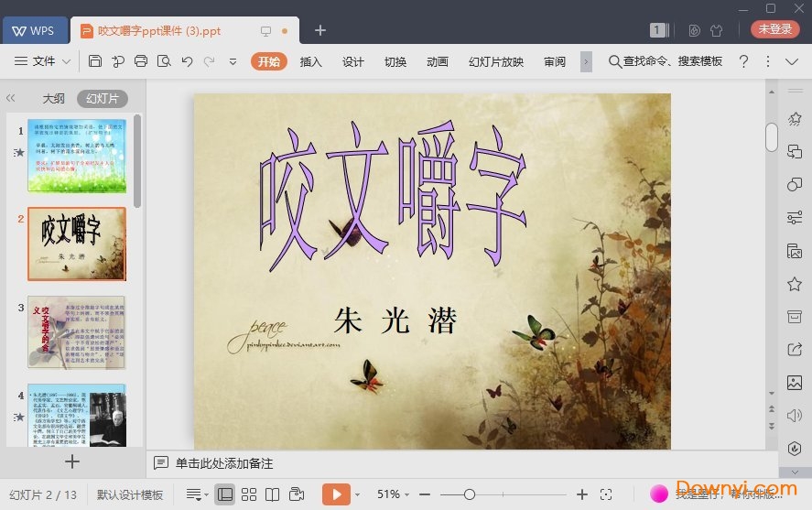Start the slideshow with orange play button
This screenshot has width=812, height=510.
[336, 494]
